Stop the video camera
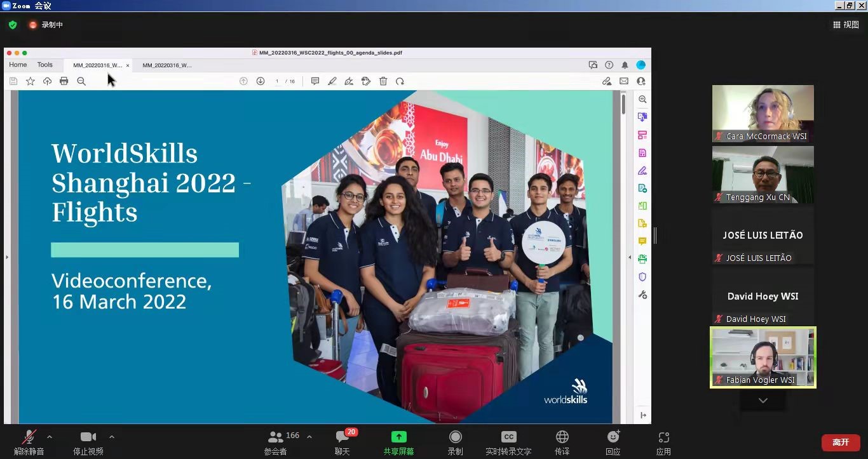This screenshot has height=459, width=868. coord(88,437)
